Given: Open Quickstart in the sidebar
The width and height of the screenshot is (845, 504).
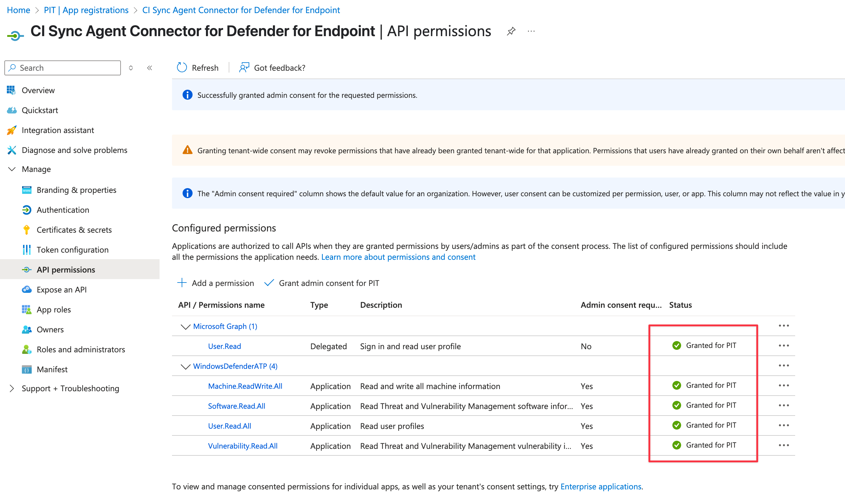Looking at the screenshot, I should tap(40, 110).
